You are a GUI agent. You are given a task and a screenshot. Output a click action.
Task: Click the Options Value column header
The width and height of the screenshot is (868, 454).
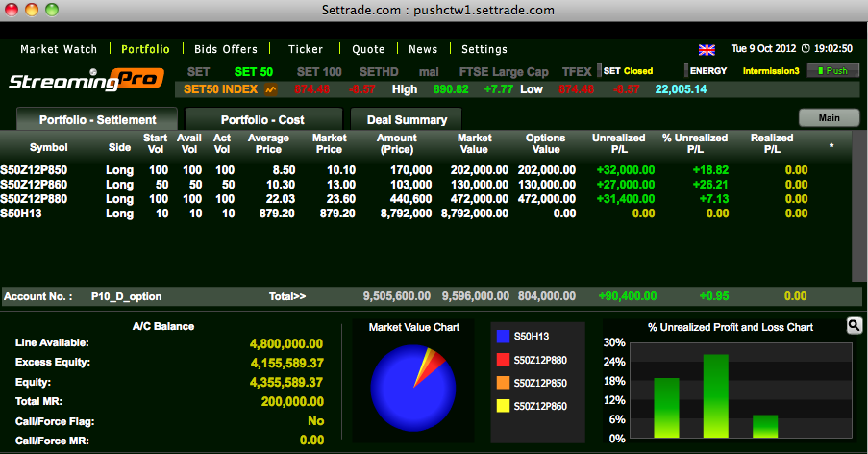546,143
